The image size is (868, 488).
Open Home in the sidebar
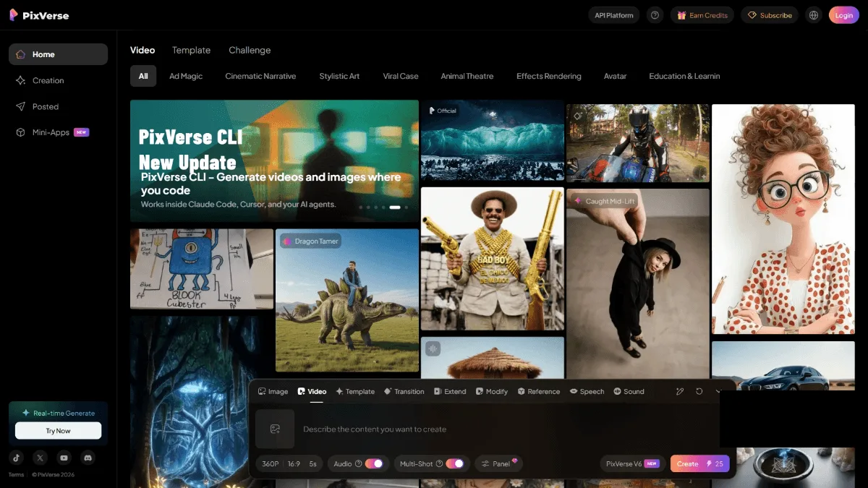[x=58, y=54]
